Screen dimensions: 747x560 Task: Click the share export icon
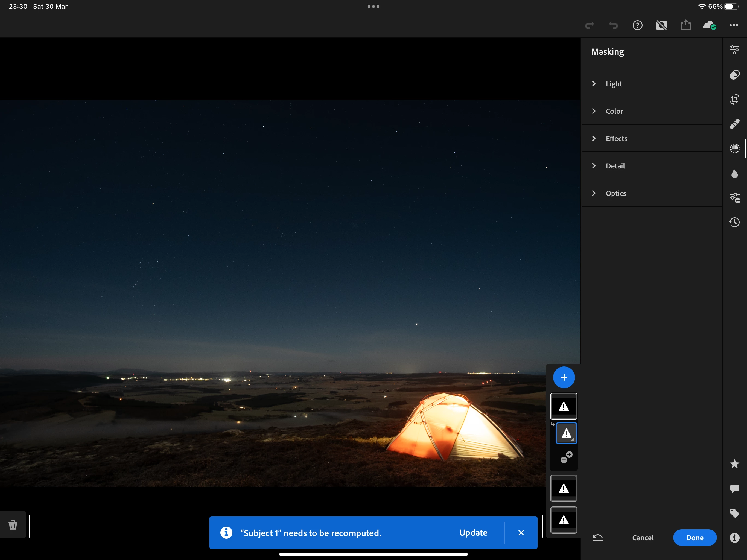685,25
